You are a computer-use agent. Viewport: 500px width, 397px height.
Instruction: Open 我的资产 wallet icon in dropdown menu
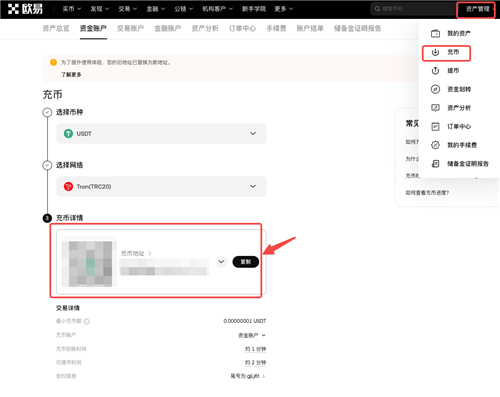[x=435, y=33]
